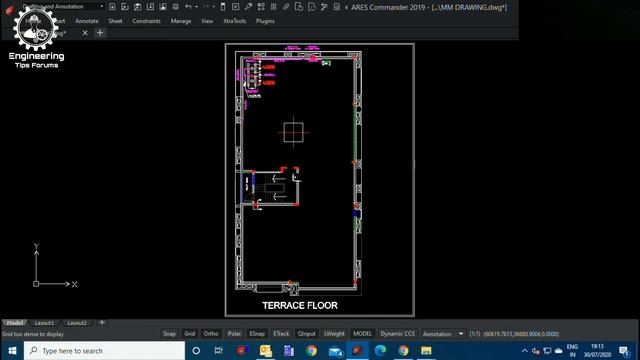Click the toolbar icon left of the title dropdown arrow
640x360 pixels.
pyautogui.click(x=337, y=7)
